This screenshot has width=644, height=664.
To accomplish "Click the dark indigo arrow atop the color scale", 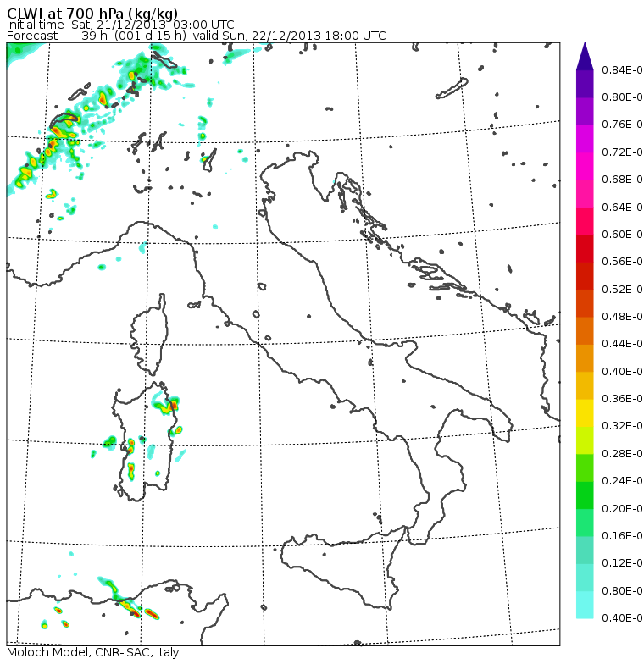I will (x=585, y=56).
